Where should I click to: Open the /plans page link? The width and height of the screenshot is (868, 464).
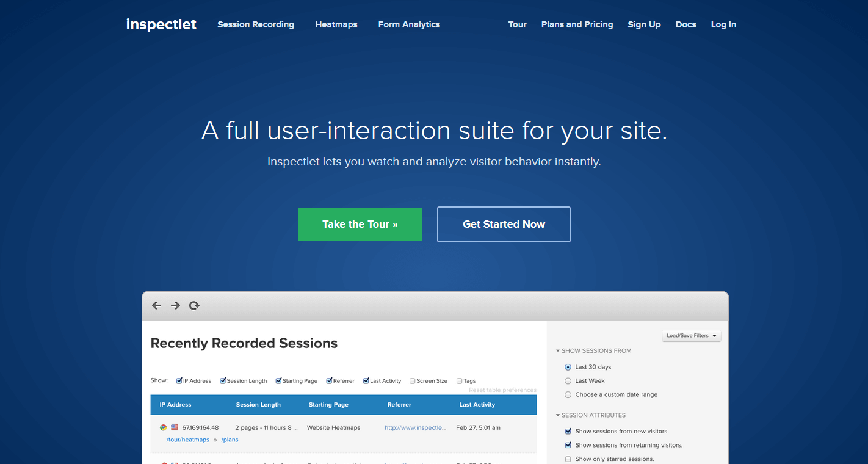230,440
